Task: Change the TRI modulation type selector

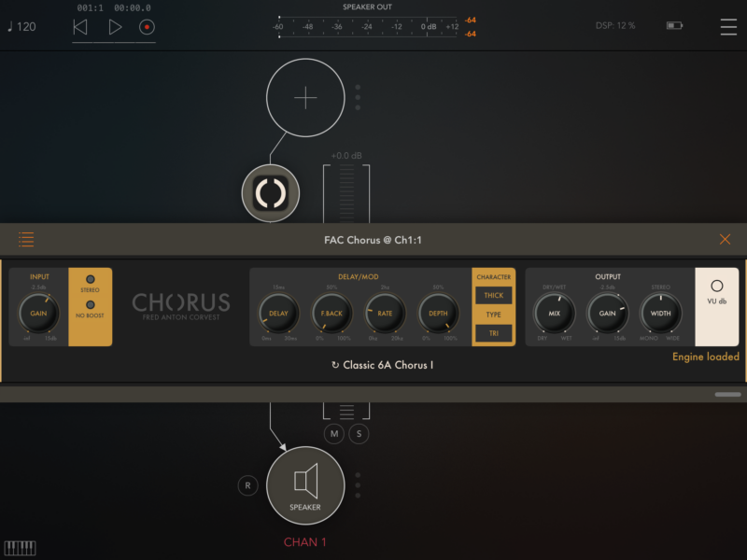Action: click(494, 333)
